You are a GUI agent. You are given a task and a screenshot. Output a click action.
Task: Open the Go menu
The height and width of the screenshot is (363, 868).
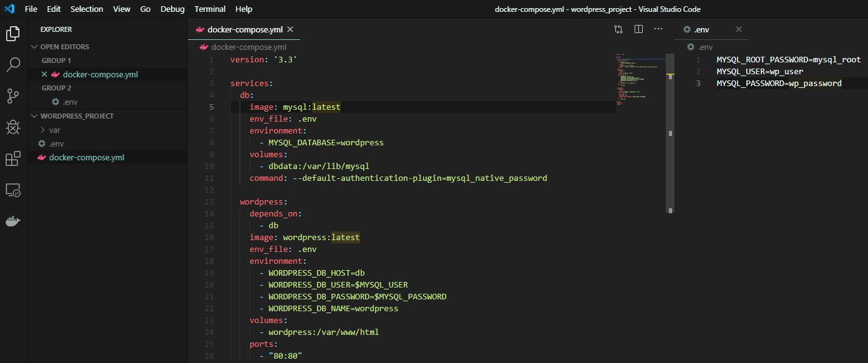click(145, 9)
